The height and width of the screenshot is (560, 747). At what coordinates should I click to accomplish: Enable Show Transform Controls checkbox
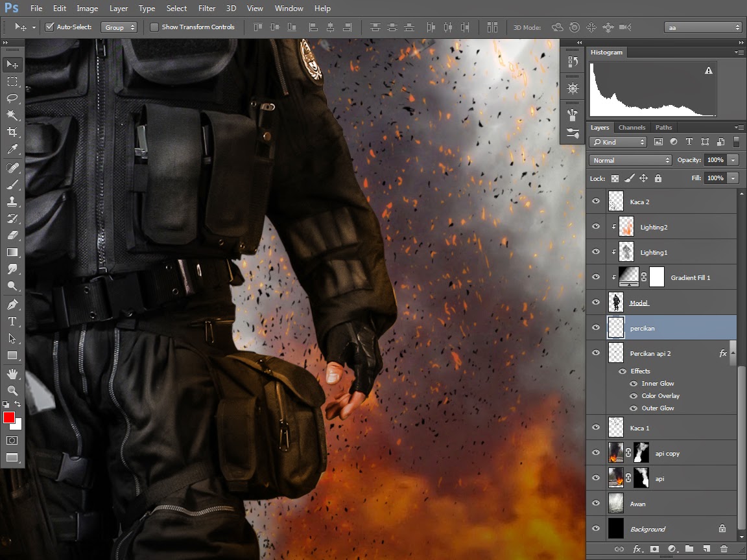(154, 27)
